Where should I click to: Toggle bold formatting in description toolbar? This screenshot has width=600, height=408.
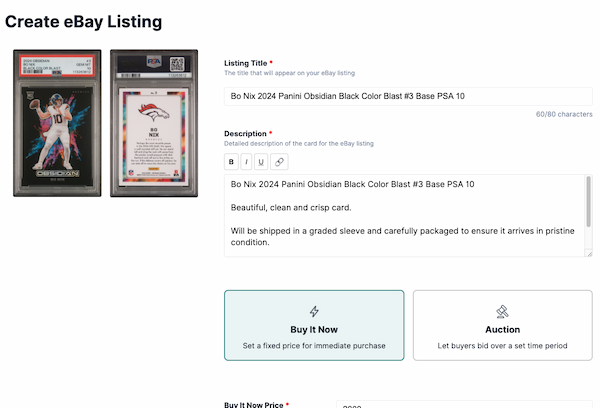click(231, 162)
